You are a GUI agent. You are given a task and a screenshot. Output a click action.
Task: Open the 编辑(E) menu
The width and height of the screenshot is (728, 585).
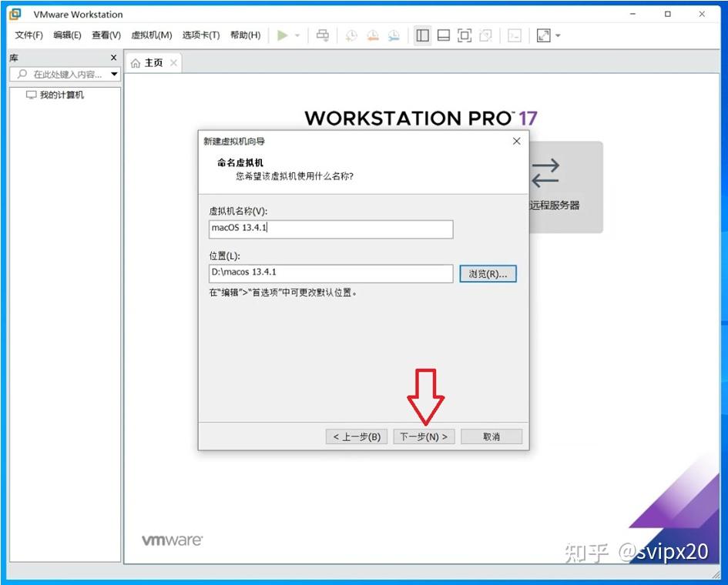[67, 35]
